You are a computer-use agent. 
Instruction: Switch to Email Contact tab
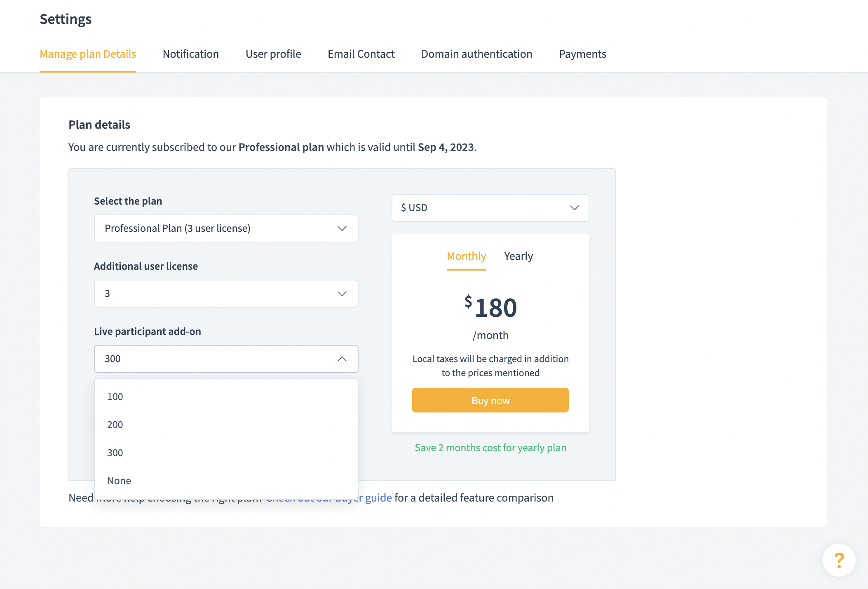point(361,54)
